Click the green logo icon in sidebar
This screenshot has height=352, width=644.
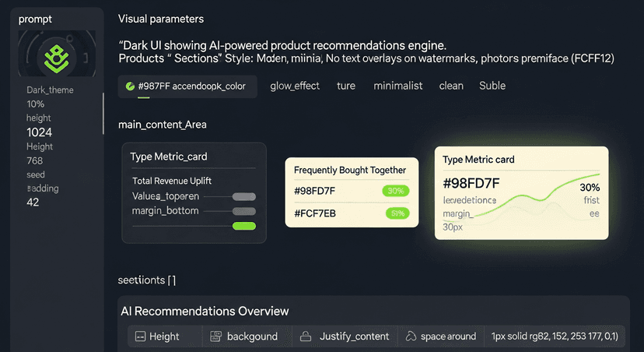(55, 57)
